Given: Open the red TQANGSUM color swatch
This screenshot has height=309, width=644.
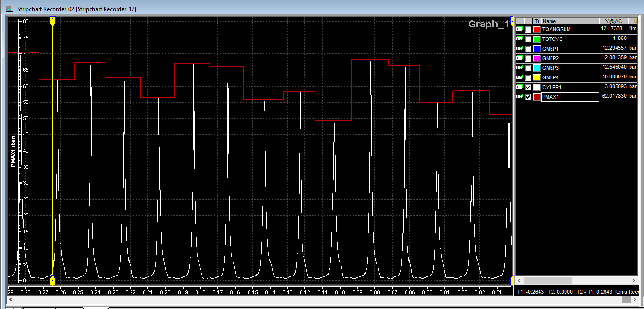Looking at the screenshot, I should coord(537,29).
